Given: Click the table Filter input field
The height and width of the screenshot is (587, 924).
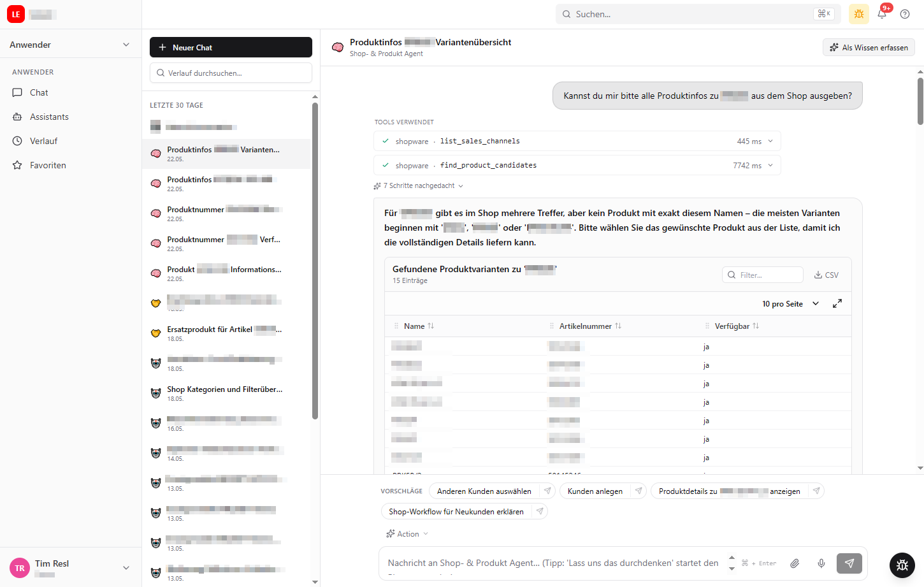Looking at the screenshot, I should tap(763, 275).
